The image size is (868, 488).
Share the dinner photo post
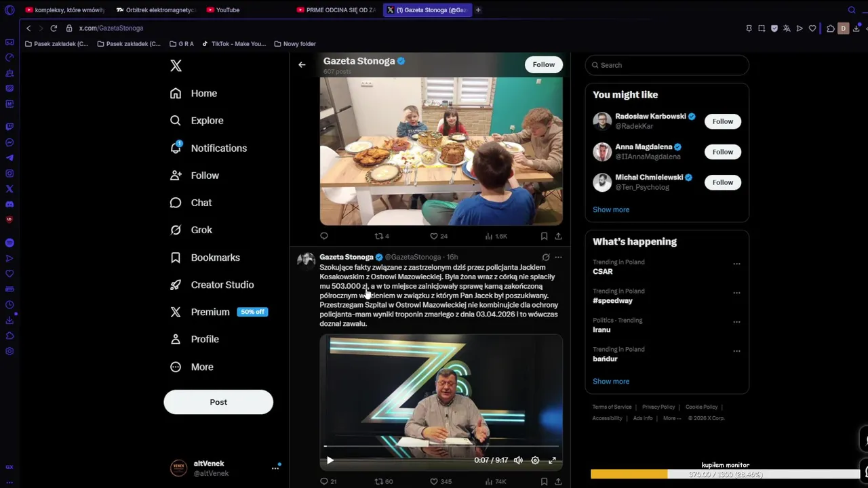click(558, 237)
